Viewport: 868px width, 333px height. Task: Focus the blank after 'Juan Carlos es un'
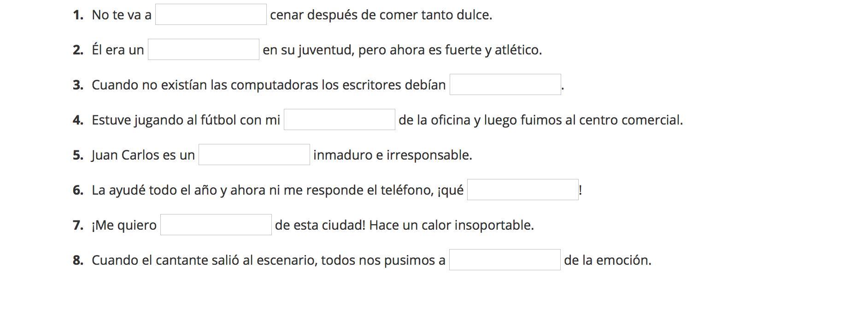(x=254, y=155)
